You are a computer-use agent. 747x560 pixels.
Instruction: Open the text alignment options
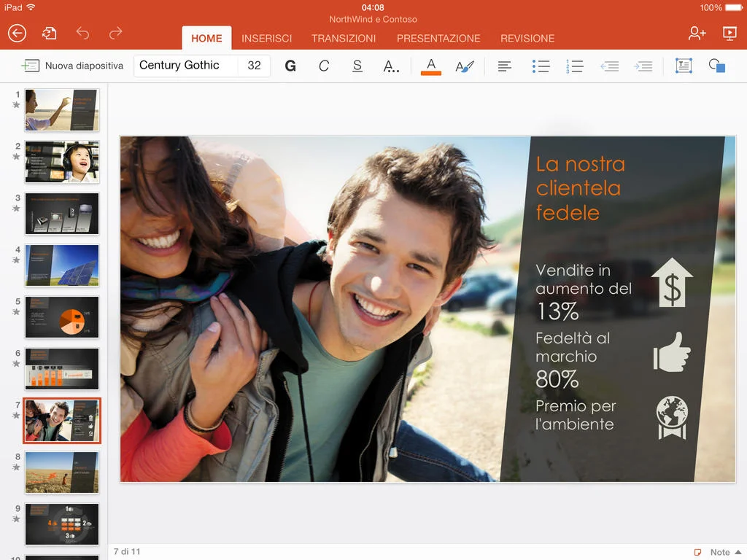click(504, 66)
